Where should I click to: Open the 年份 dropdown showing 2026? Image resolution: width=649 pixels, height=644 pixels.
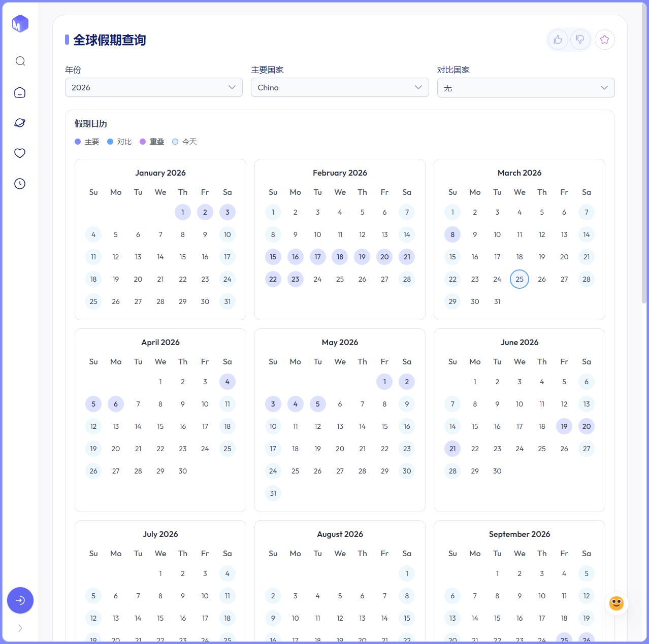153,87
